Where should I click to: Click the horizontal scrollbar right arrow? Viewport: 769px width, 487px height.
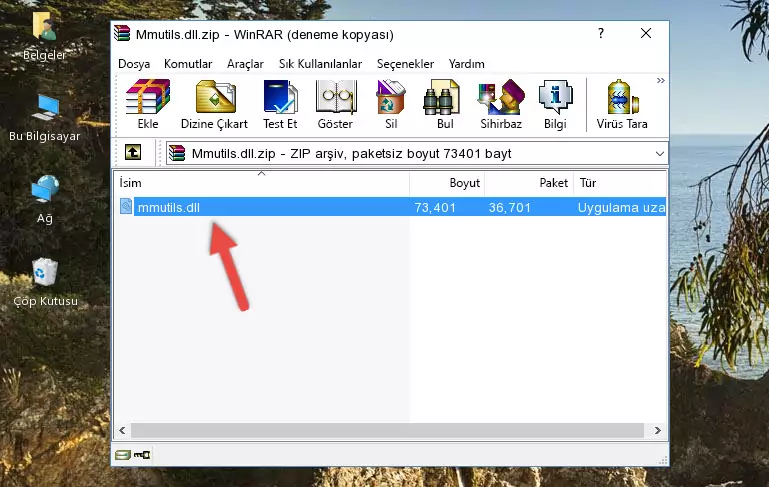tap(658, 430)
